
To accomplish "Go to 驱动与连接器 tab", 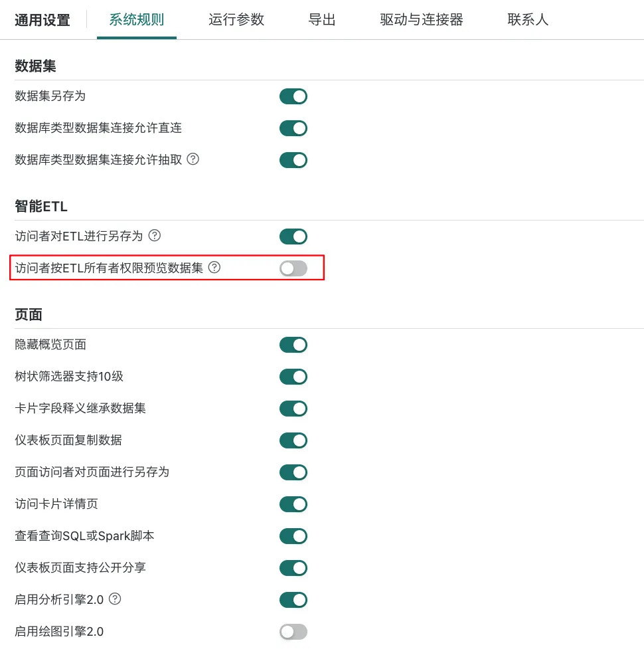I will click(x=422, y=20).
